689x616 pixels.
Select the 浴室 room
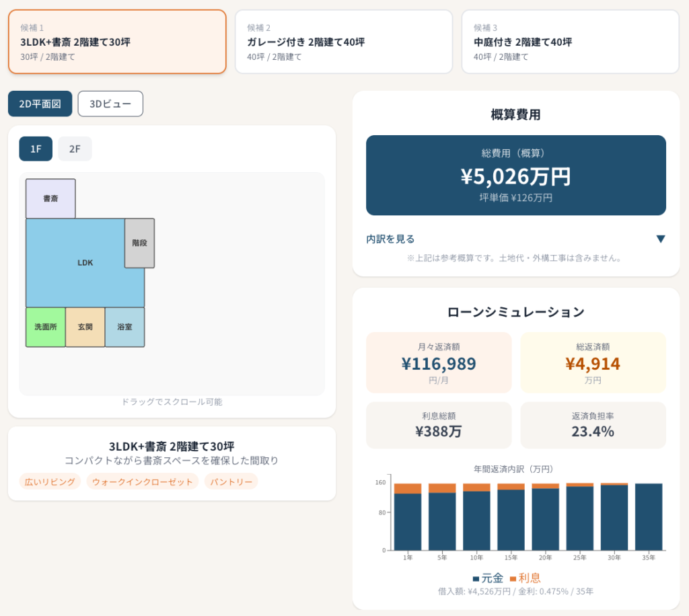pyautogui.click(x=124, y=327)
